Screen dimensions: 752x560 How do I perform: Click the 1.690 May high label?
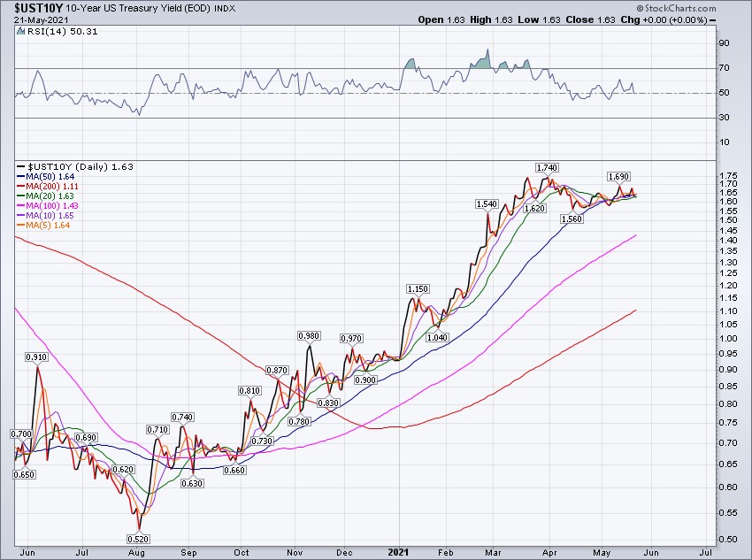tap(618, 177)
